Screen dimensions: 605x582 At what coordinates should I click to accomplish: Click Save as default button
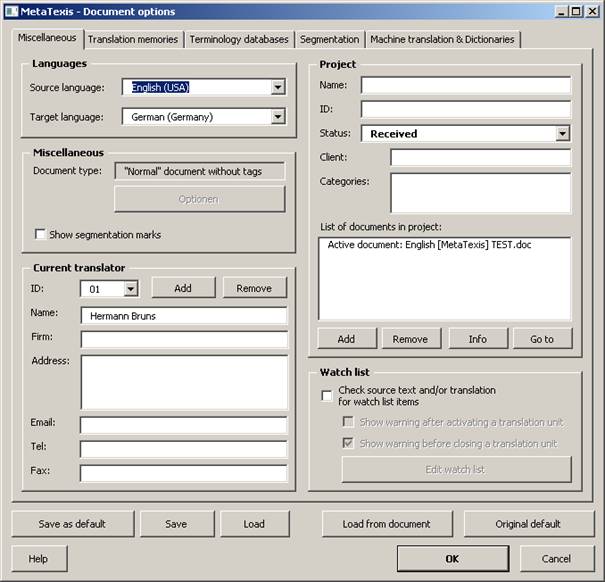(x=73, y=524)
